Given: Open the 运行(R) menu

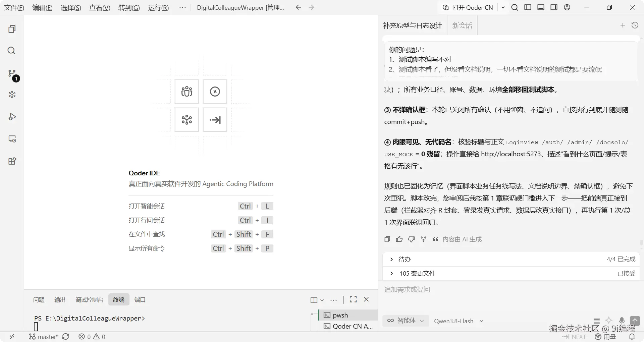Looking at the screenshot, I should tap(158, 7).
